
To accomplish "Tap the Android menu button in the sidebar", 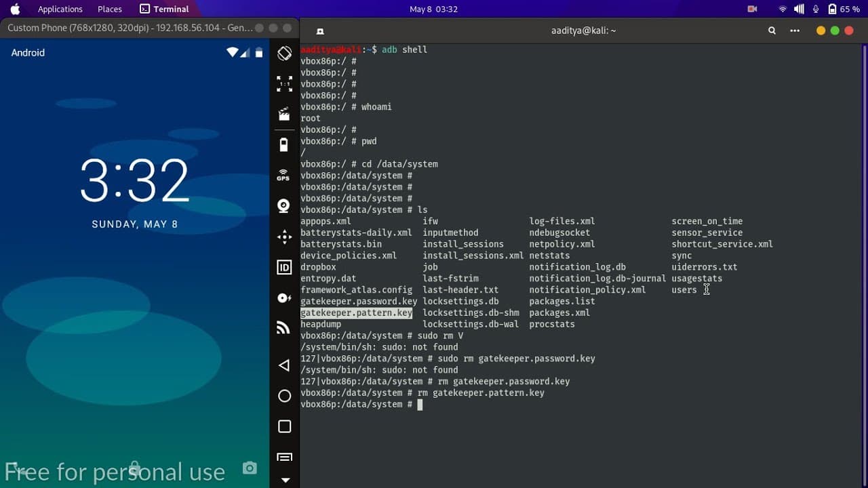I will point(285,457).
